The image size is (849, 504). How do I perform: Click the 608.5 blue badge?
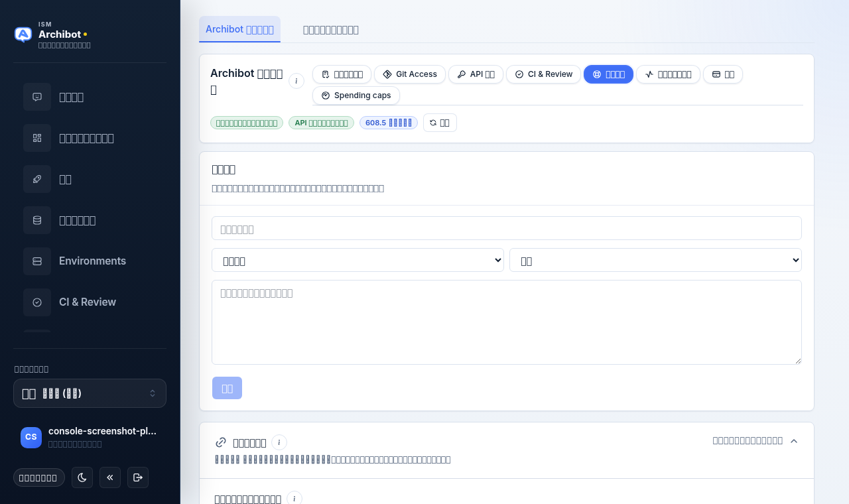coord(389,123)
